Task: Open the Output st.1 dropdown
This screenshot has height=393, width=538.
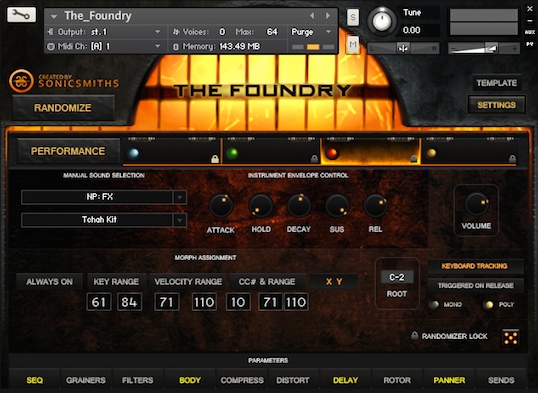Action: point(157,32)
